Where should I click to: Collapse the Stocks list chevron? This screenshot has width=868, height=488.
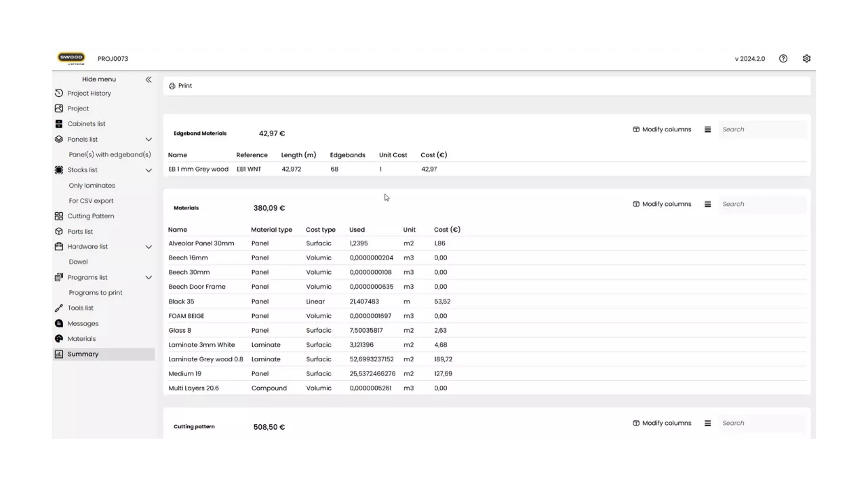(x=149, y=170)
